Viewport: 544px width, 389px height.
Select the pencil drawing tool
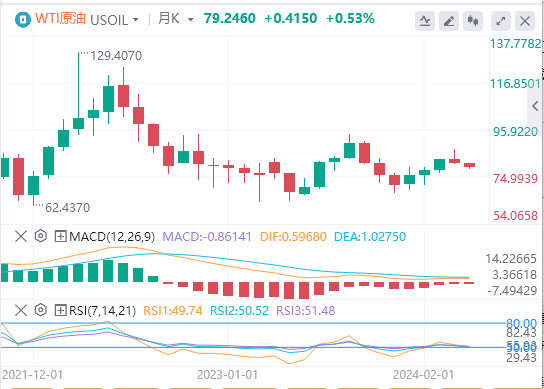tap(449, 21)
